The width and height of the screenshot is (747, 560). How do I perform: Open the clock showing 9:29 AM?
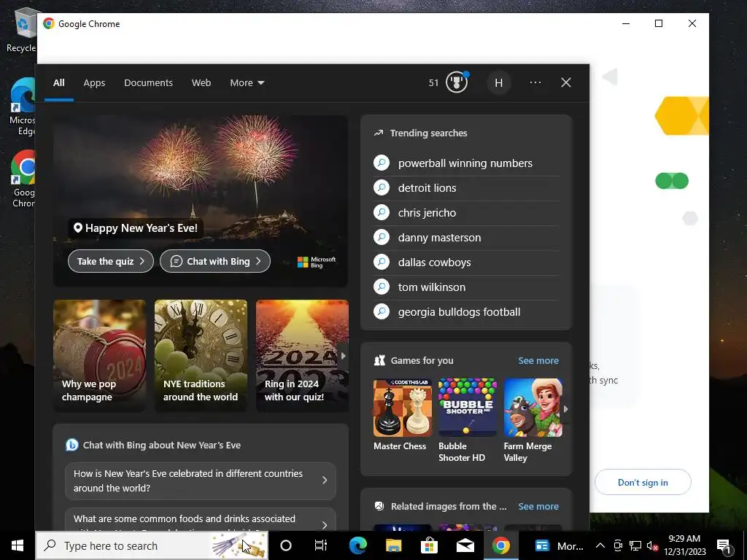684,545
